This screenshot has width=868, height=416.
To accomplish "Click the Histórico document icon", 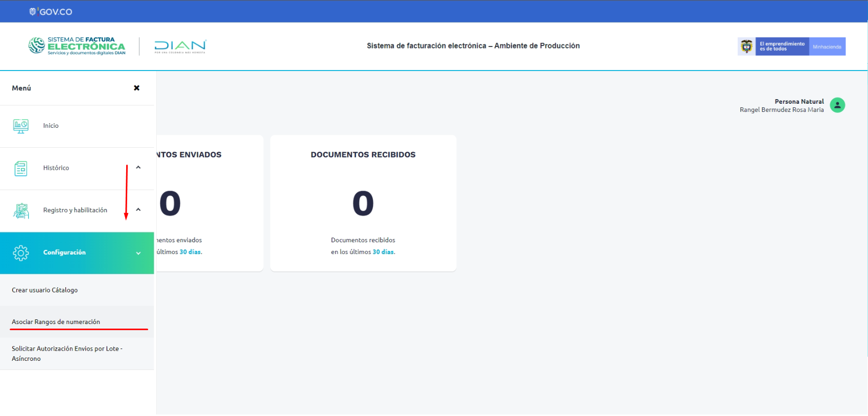I will click(x=21, y=168).
